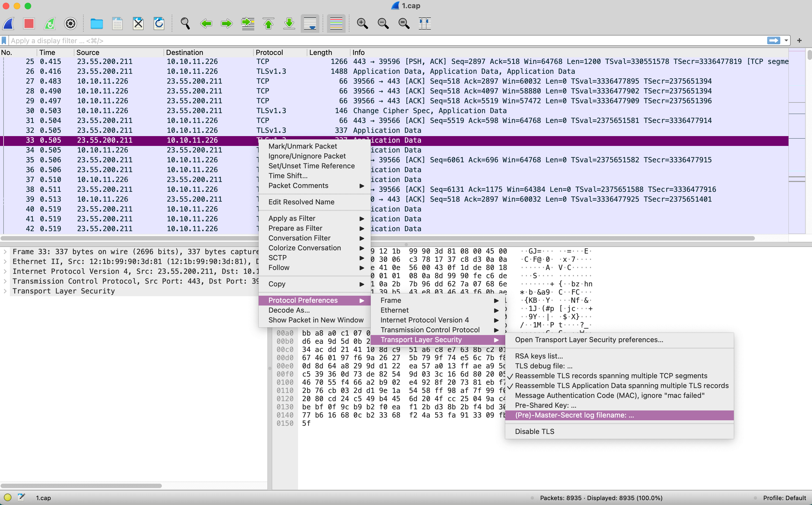Jump to the last packet
The image size is (812, 505).
coord(289,24)
